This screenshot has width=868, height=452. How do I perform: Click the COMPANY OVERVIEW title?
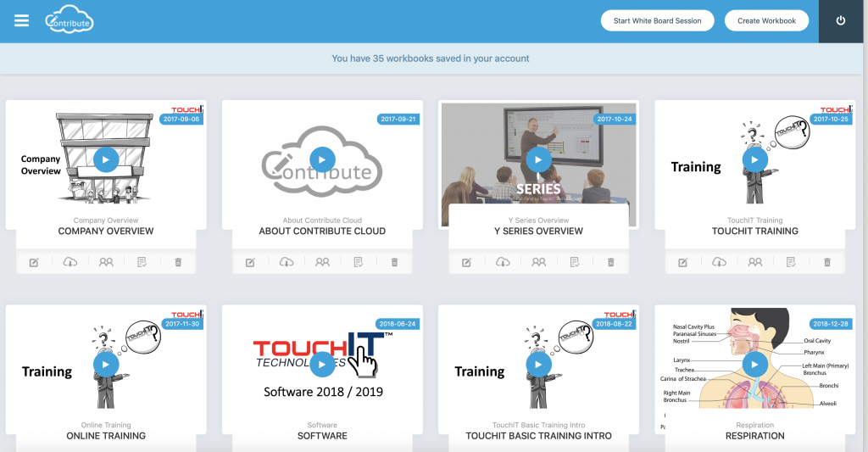point(106,231)
